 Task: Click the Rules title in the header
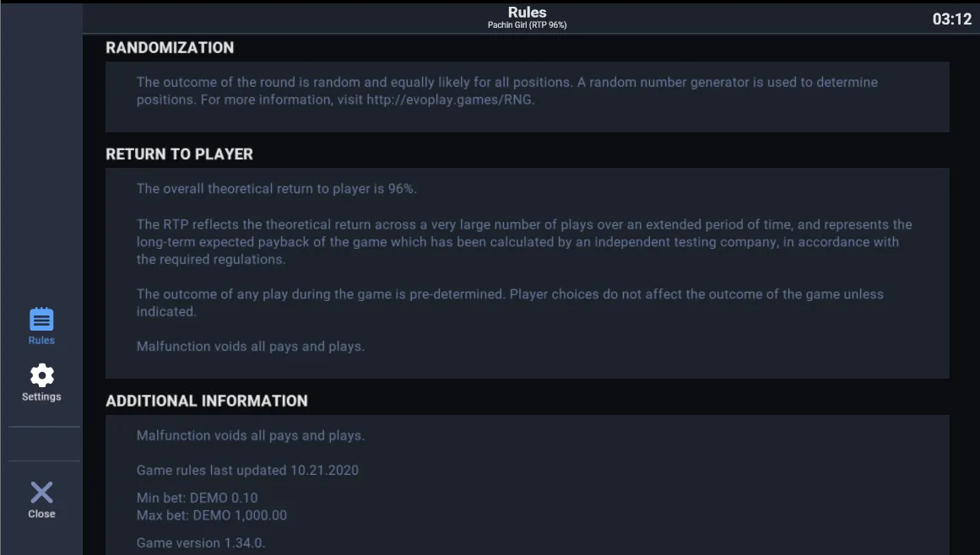pyautogui.click(x=527, y=13)
